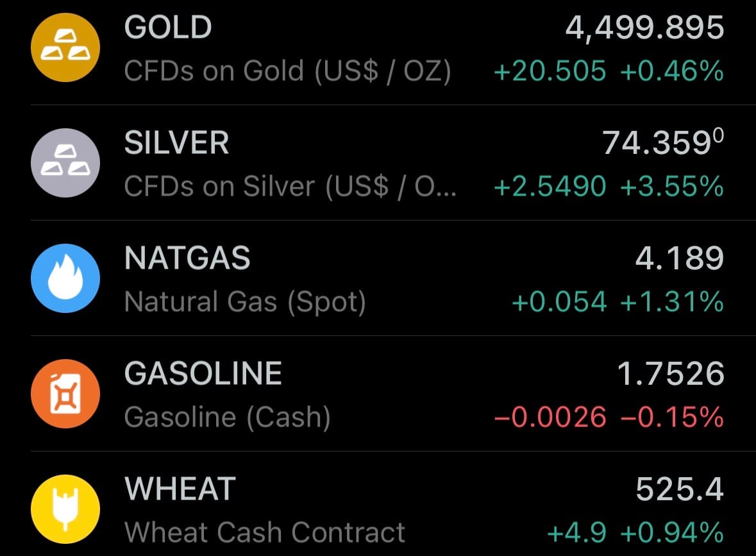This screenshot has width=756, height=556.
Task: Click gold price 4,499.895
Action: click(x=644, y=28)
